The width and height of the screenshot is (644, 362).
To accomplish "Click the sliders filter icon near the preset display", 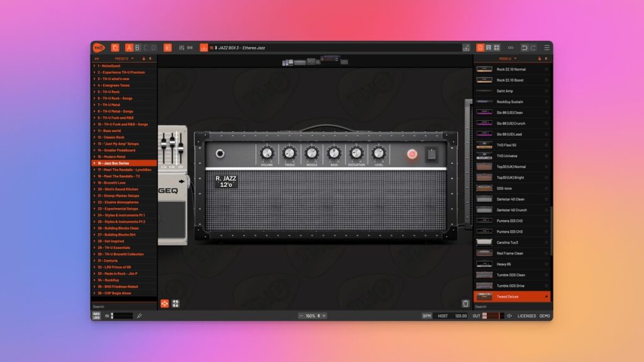I will (x=181, y=47).
